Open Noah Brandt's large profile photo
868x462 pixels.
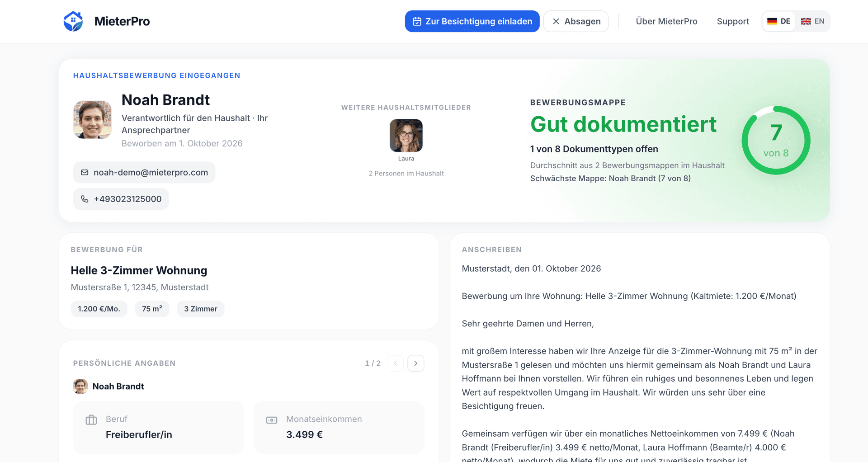click(x=93, y=120)
